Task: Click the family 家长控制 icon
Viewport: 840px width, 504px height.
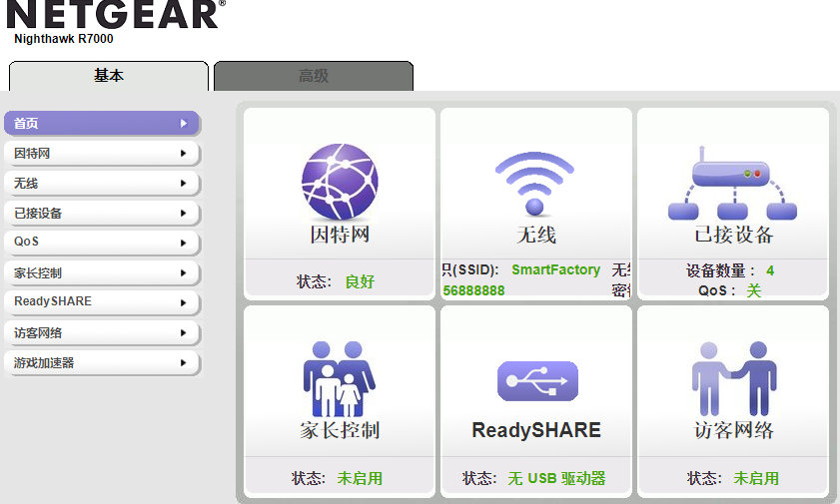Action: click(339, 379)
